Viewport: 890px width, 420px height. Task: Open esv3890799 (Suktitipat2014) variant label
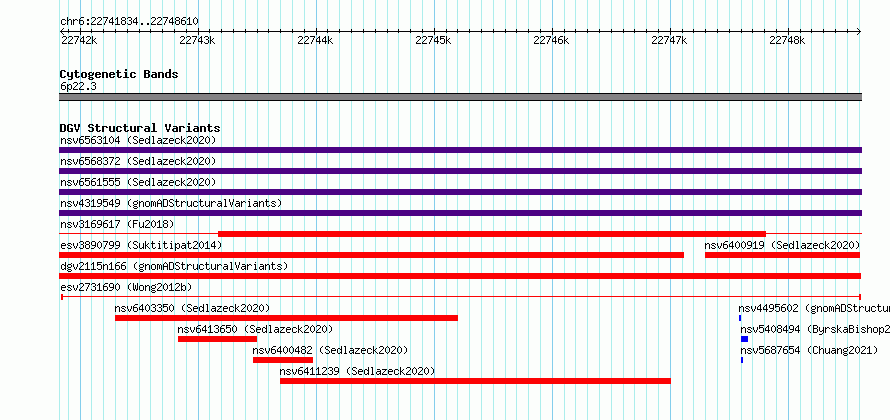(141, 245)
